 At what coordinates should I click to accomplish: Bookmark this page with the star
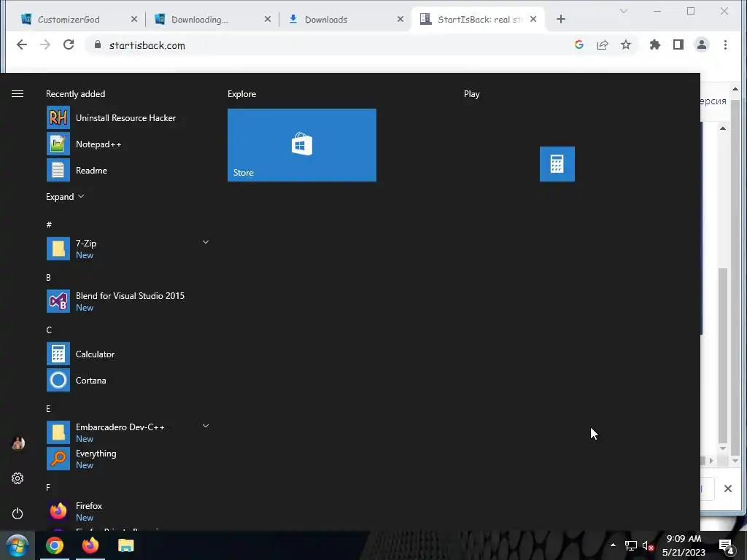(625, 44)
